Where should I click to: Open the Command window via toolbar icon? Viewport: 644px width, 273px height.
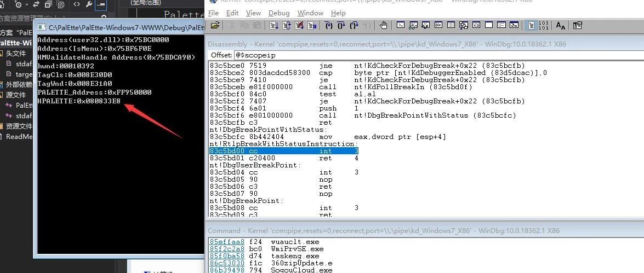click(x=401, y=25)
